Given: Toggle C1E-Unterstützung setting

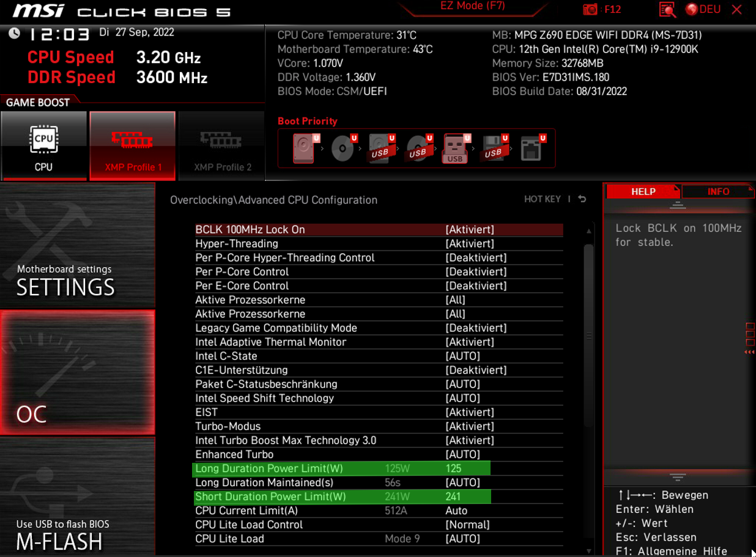Looking at the screenshot, I should (379, 371).
